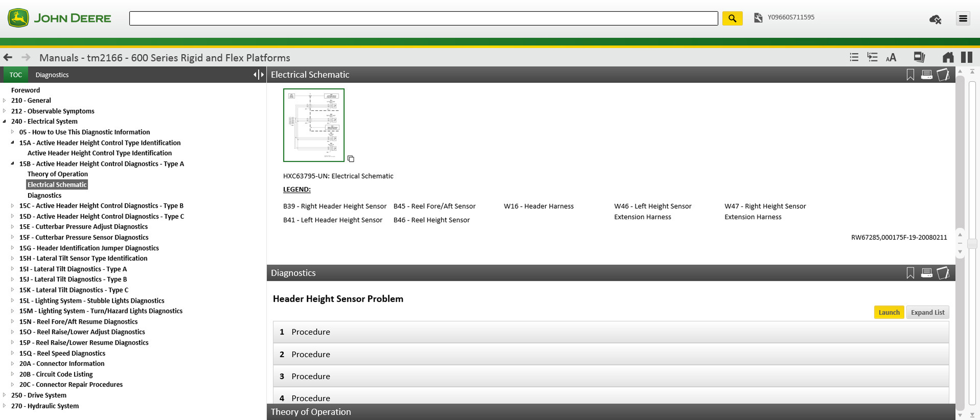This screenshot has height=420, width=980.
Task: Open the image gallery stack icon
Action: coord(919,58)
